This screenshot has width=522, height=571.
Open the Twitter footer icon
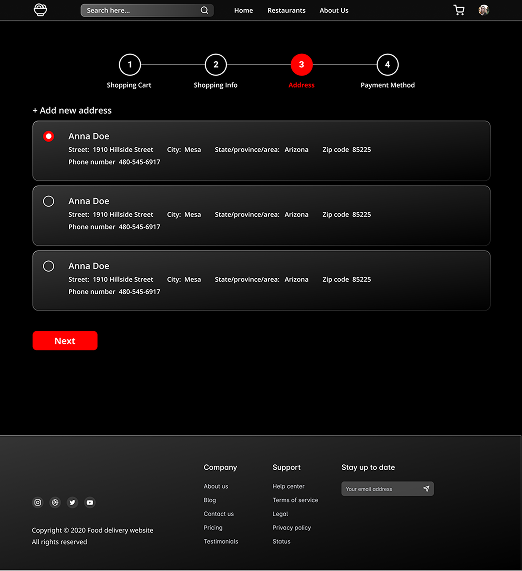[72, 503]
